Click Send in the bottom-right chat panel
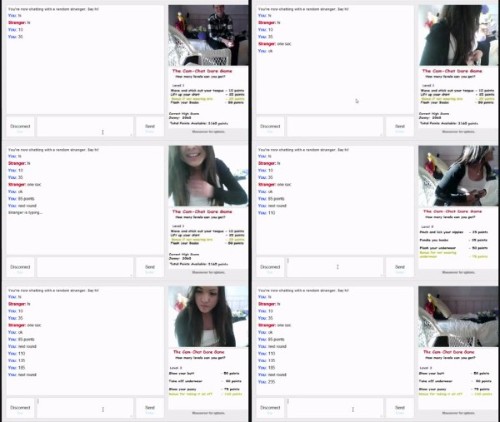This screenshot has width=500, height=422. click(400, 408)
